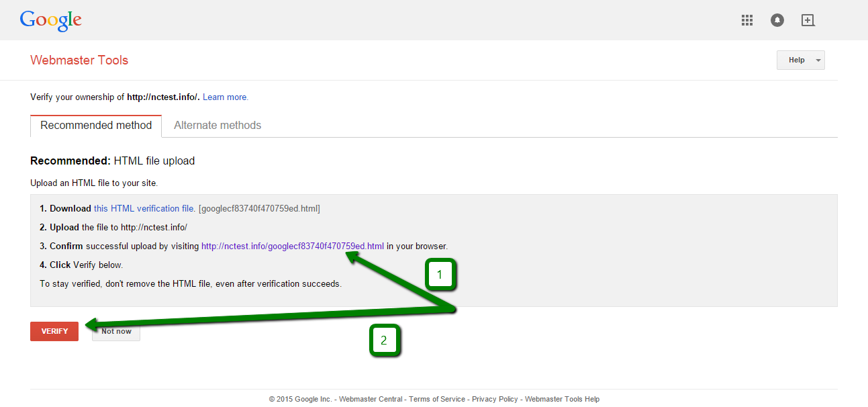This screenshot has height=407, width=868.
Task: Click the 'Upload an HTML file to your site.' text
Action: 94,183
